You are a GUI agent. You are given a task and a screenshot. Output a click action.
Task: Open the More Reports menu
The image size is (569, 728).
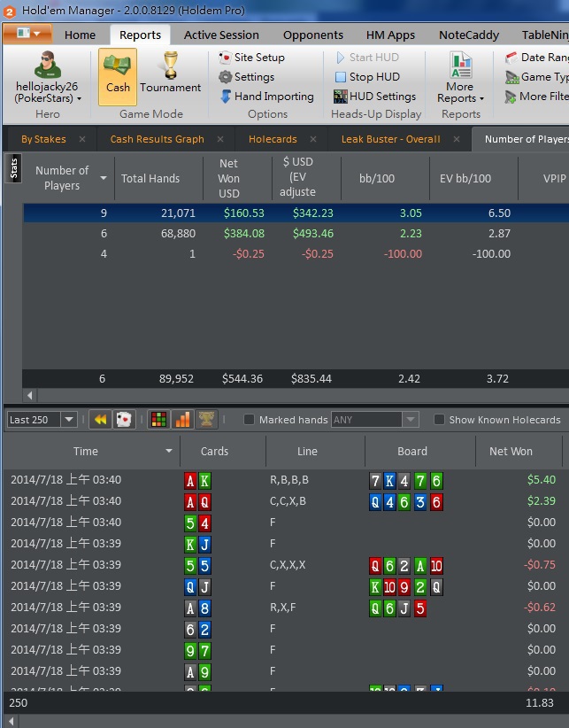[x=460, y=78]
